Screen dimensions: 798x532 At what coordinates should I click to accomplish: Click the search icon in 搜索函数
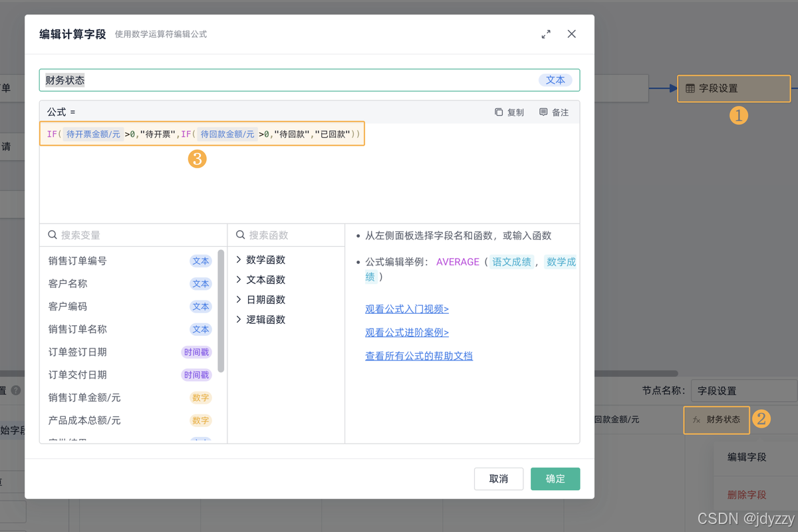(x=241, y=235)
